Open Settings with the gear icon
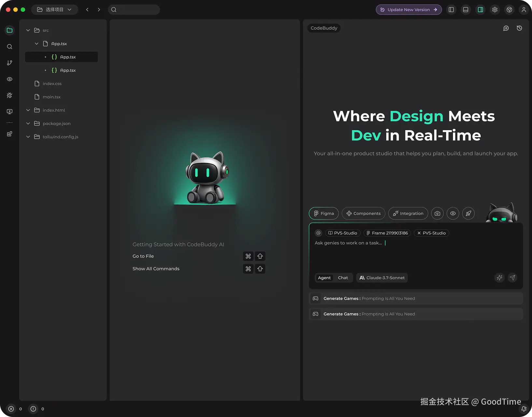This screenshot has height=417, width=532. (x=495, y=10)
